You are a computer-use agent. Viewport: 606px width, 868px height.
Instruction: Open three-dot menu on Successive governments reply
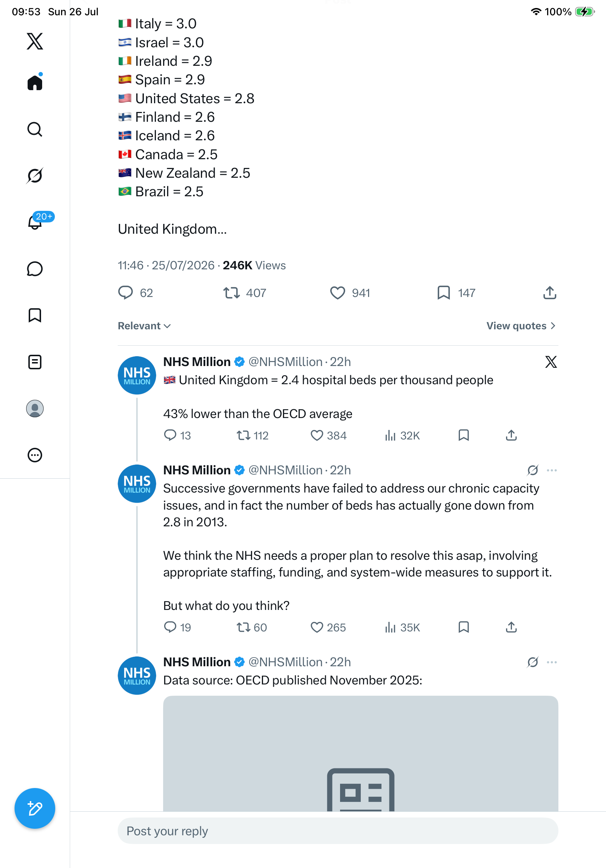[x=552, y=470]
